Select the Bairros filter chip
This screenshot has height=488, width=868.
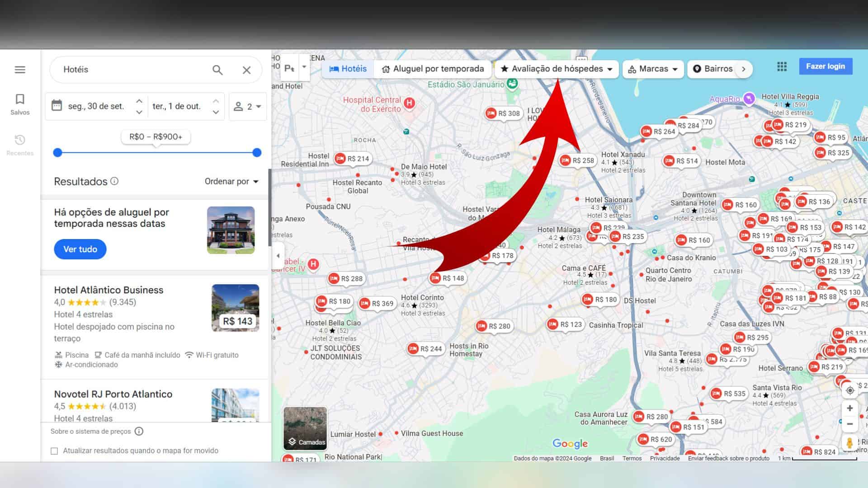coord(712,69)
